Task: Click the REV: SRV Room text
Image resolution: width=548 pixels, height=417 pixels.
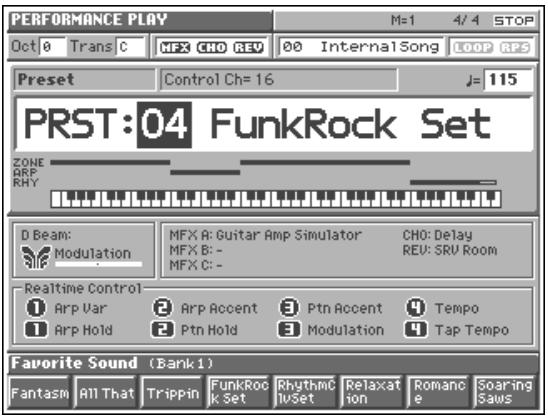Action: [449, 250]
